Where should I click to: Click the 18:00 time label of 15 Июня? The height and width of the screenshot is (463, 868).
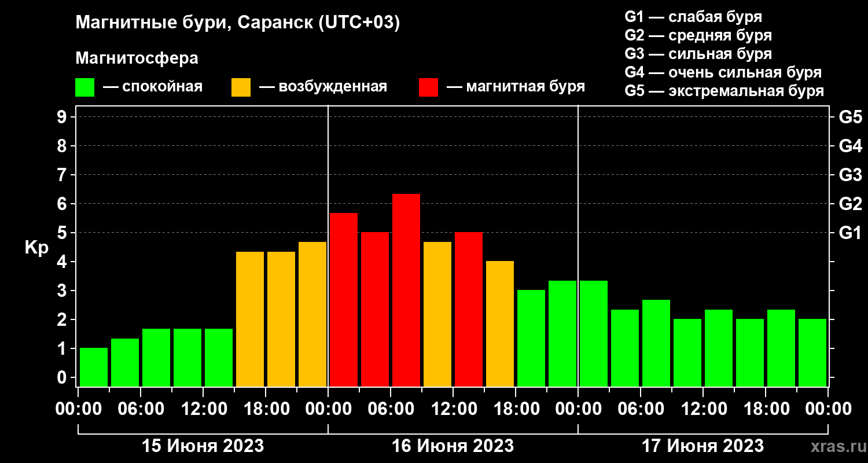coord(266,409)
